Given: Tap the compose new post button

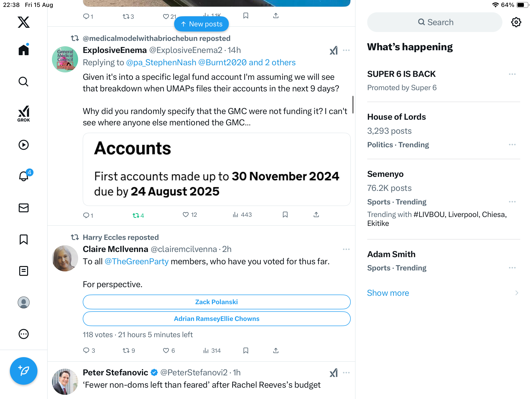Looking at the screenshot, I should coord(24,371).
